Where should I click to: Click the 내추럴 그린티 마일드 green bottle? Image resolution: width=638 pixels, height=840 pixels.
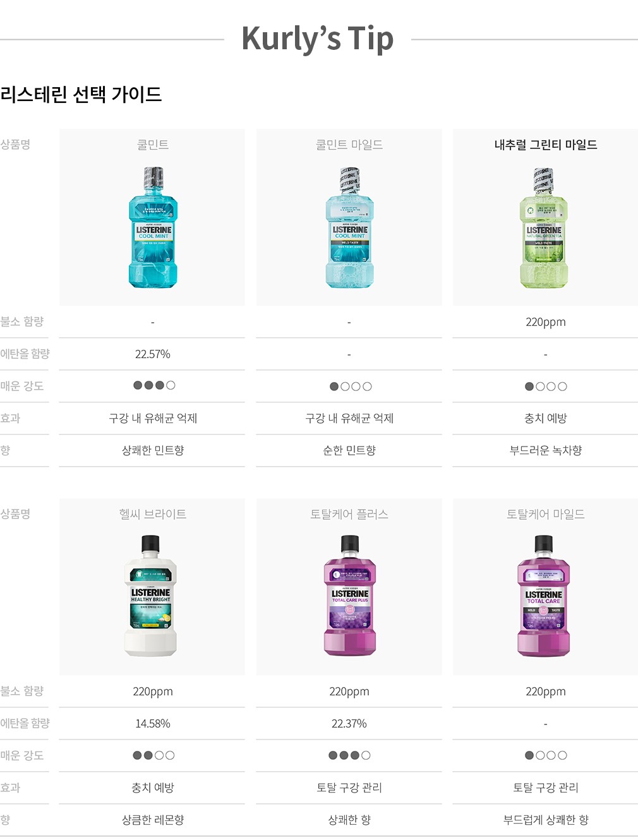544,228
